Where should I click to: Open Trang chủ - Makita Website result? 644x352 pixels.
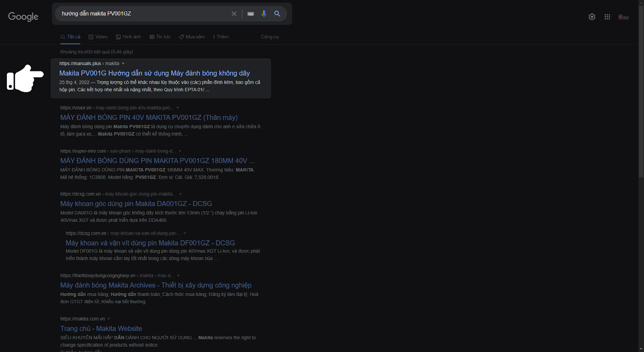coord(101,329)
